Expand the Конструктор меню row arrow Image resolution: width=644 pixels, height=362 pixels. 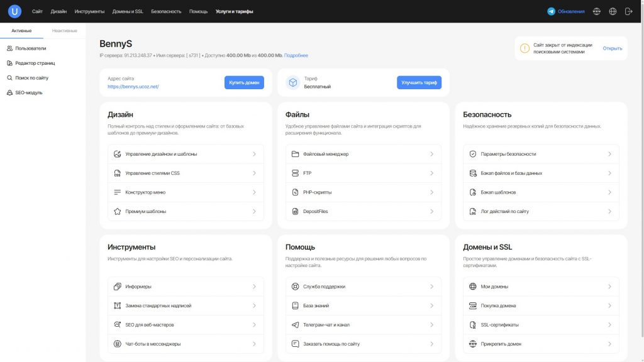point(254,192)
